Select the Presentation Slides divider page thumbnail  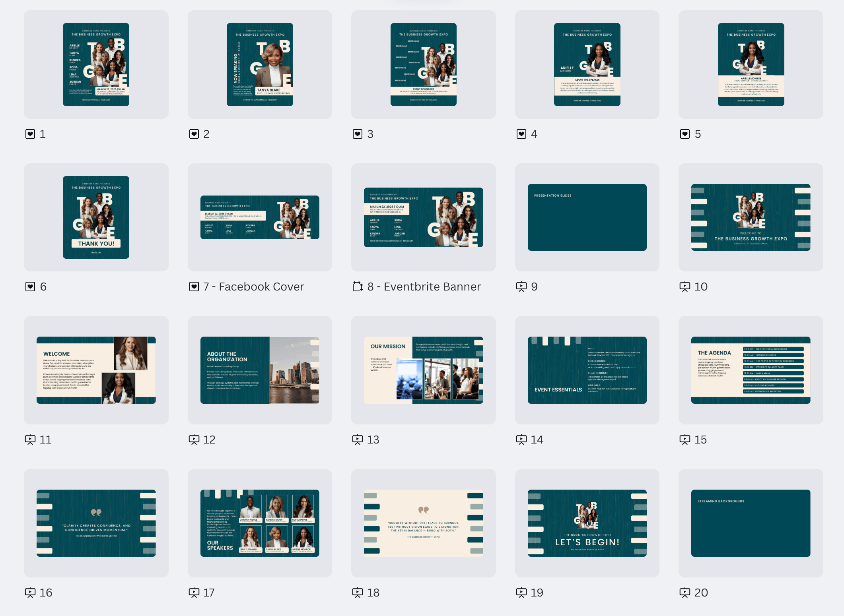tap(587, 217)
